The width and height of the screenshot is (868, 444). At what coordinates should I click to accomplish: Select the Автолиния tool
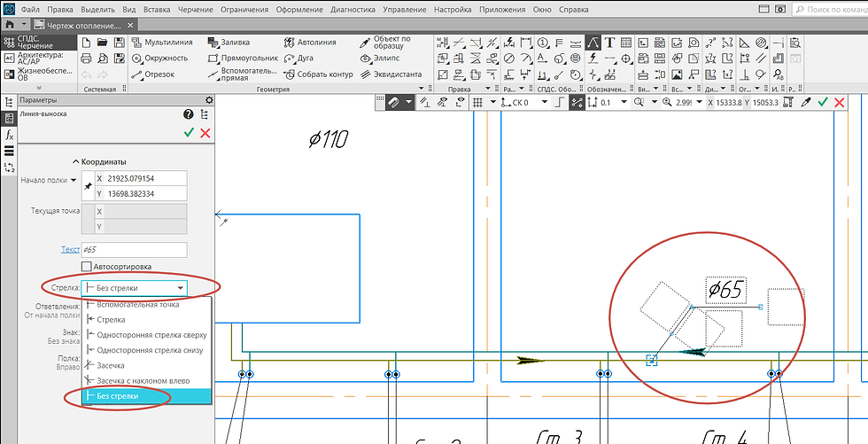tap(309, 42)
